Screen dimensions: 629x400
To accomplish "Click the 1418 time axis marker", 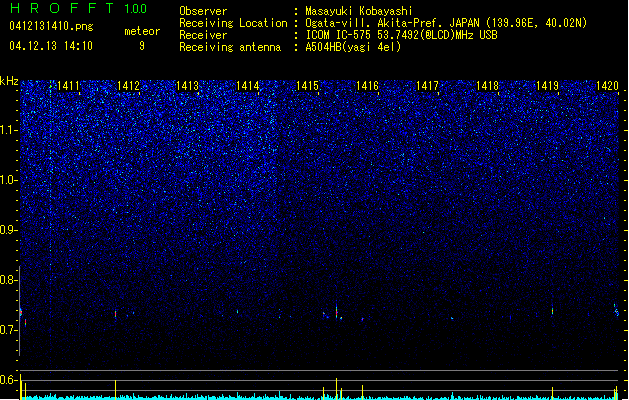I will coord(487,86).
